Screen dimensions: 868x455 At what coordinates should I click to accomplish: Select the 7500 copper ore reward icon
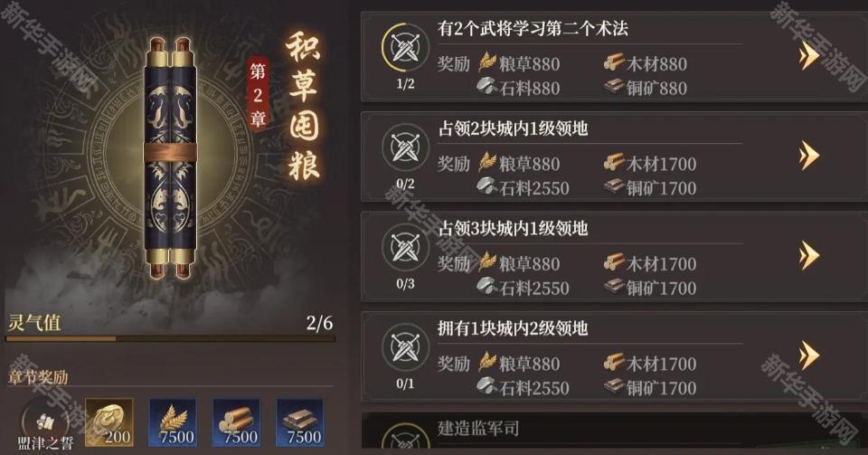coord(299,422)
